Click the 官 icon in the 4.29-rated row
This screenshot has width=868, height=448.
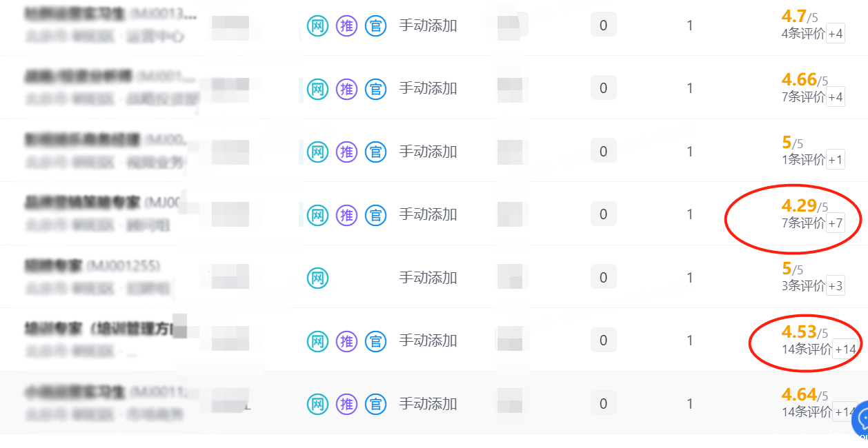click(375, 215)
